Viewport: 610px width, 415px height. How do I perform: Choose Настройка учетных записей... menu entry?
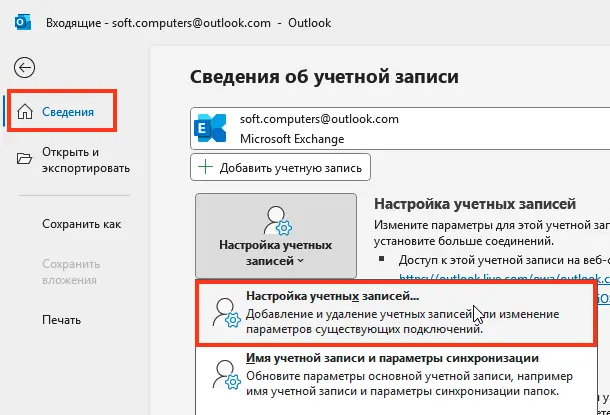(x=396, y=312)
